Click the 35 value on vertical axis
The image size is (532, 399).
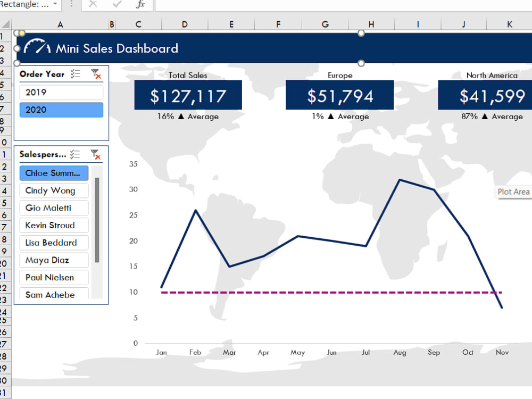click(134, 164)
